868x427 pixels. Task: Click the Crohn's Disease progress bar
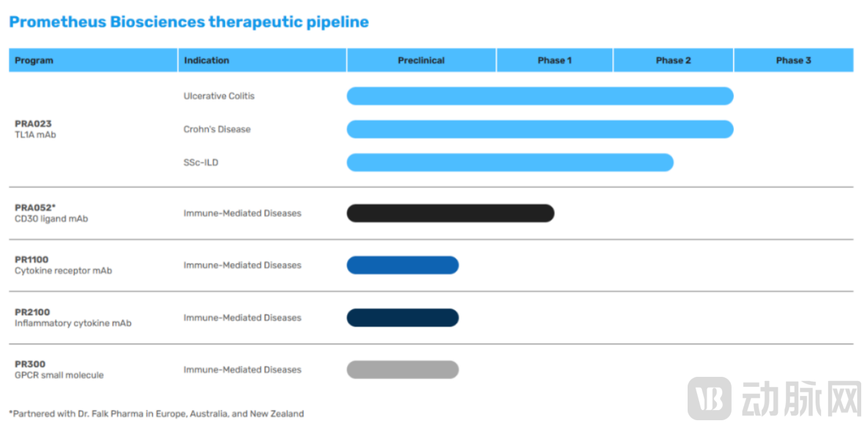tap(540, 129)
